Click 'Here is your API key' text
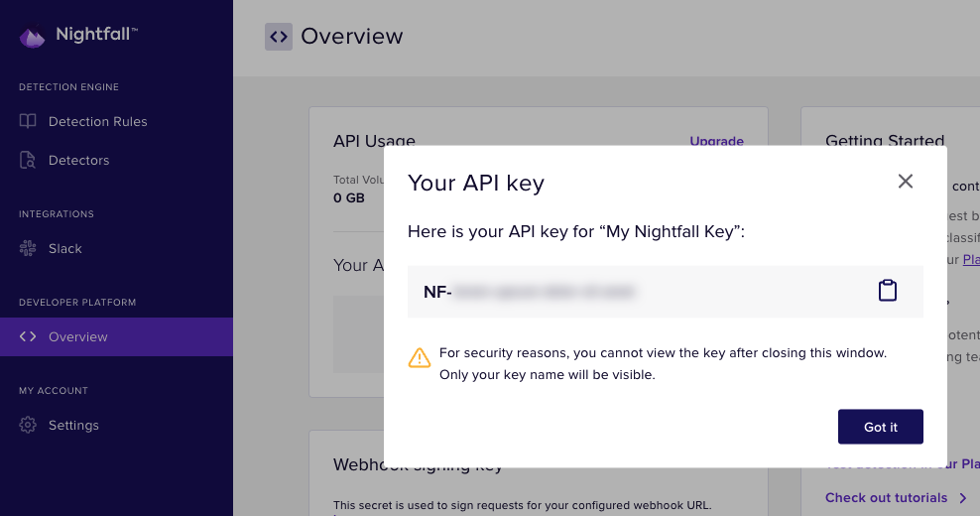The height and width of the screenshot is (516, 980). 576,231
